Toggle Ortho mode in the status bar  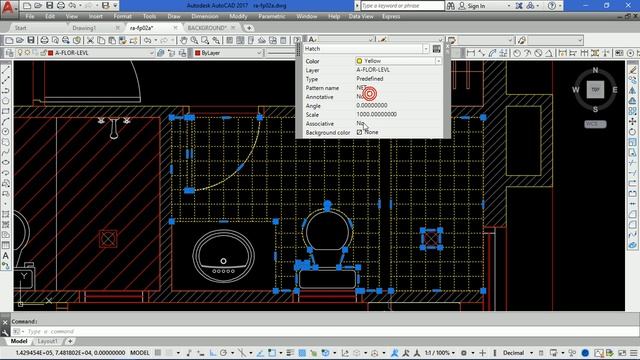(213, 353)
